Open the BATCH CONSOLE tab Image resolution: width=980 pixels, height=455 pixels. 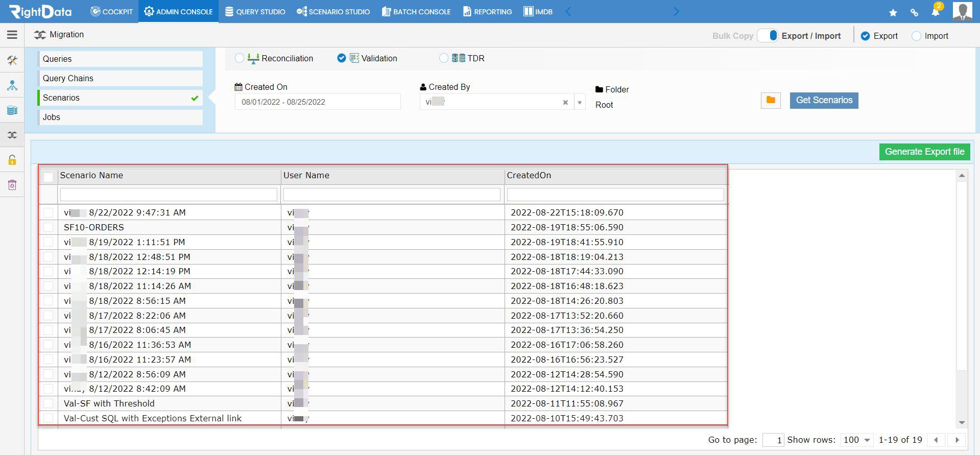[x=416, y=11]
